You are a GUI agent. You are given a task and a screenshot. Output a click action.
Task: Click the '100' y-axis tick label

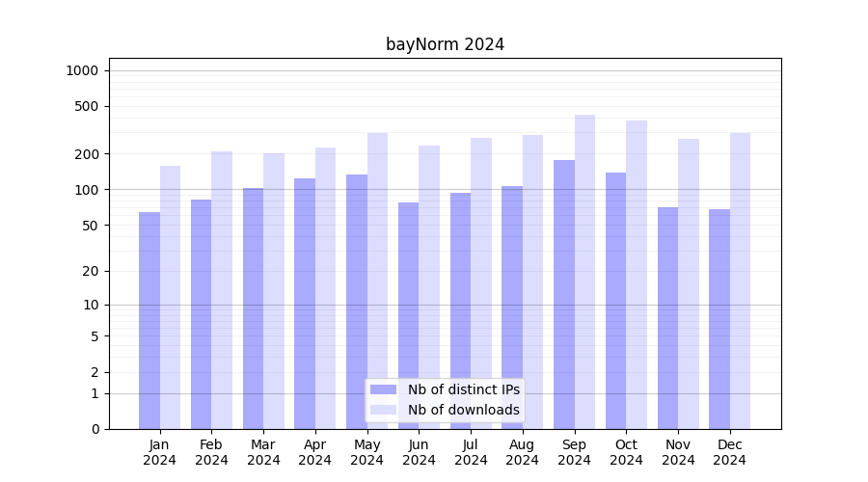pyautogui.click(x=88, y=190)
